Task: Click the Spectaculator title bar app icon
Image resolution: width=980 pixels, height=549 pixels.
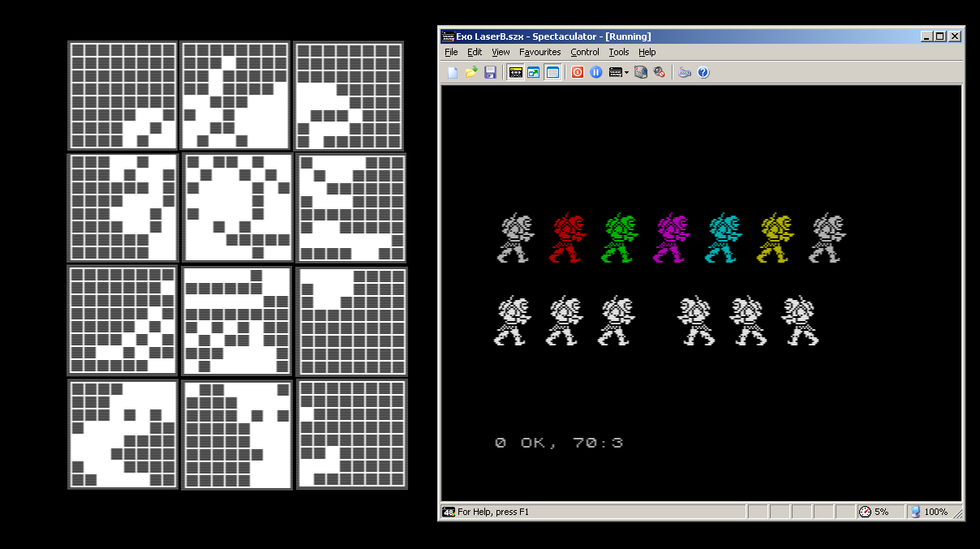Action: [448, 36]
